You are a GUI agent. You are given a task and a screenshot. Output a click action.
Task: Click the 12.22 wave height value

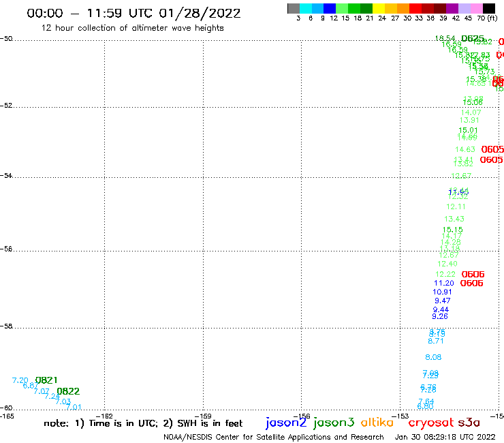(x=445, y=274)
